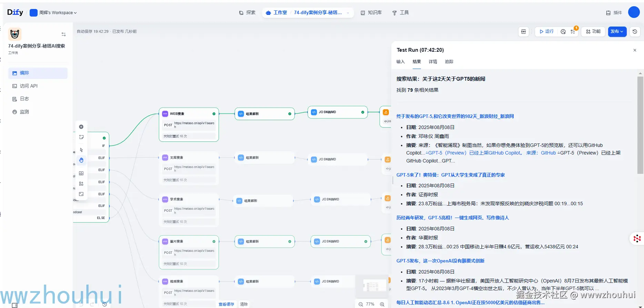644x308 pixels.
Task: Open link 历经两年研发，GPT-5亮相
Action: coord(453,218)
